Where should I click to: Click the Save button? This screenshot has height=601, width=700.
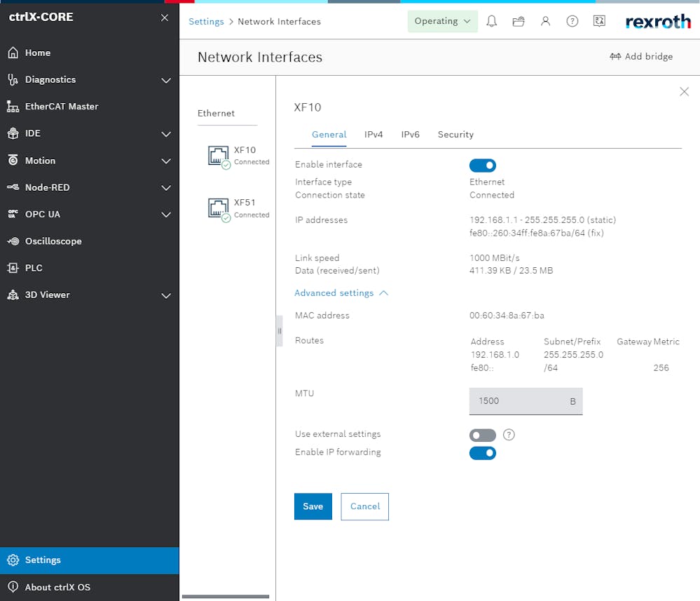(313, 506)
